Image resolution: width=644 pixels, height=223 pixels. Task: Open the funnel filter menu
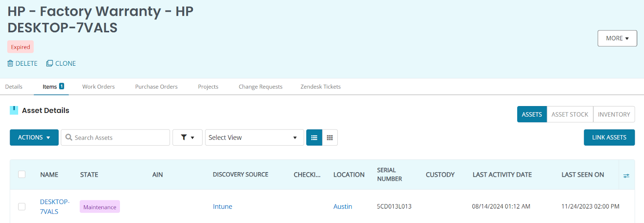(187, 138)
